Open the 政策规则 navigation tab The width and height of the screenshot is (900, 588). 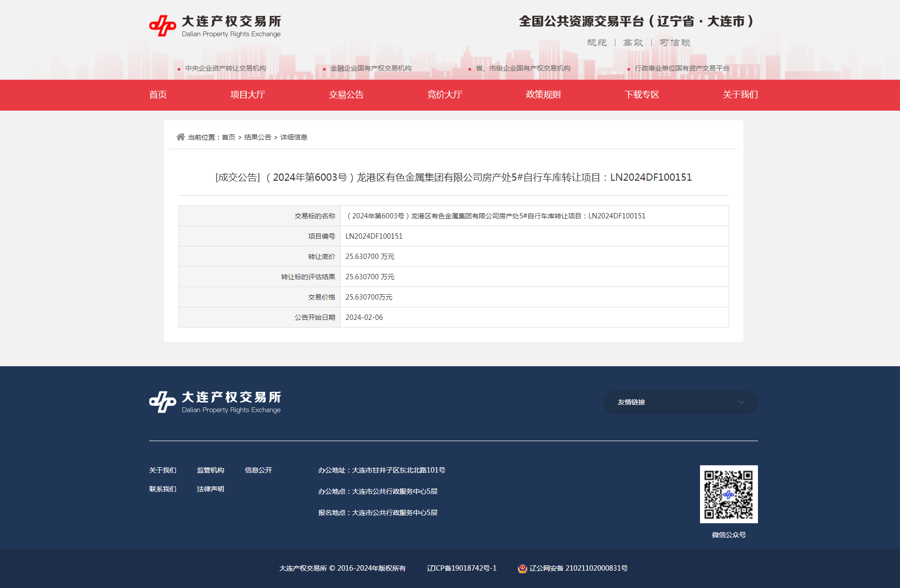click(x=543, y=95)
